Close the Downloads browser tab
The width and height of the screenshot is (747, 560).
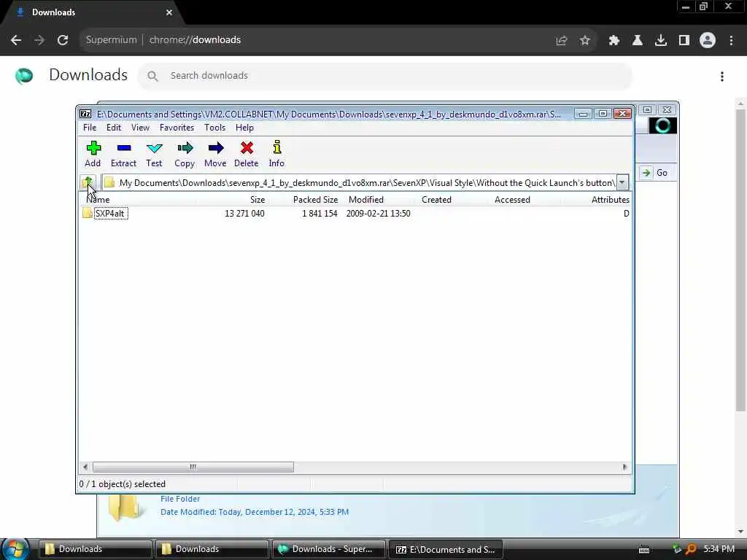coord(169,12)
